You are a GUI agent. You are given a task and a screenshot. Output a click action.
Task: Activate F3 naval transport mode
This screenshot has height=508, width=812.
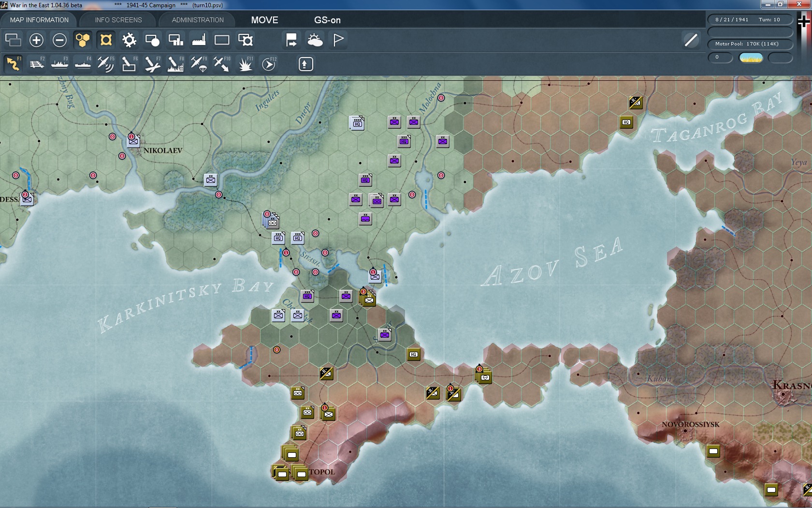[60, 64]
